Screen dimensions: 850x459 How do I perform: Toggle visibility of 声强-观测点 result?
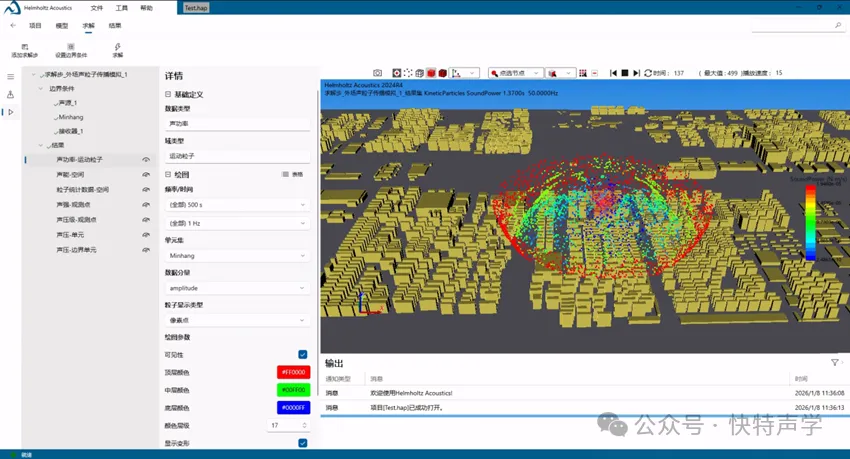(x=146, y=205)
